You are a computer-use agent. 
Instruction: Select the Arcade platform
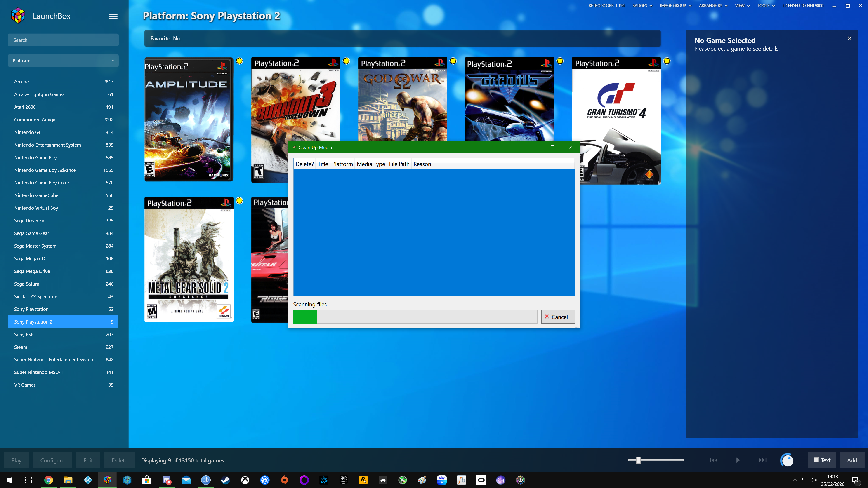63,82
